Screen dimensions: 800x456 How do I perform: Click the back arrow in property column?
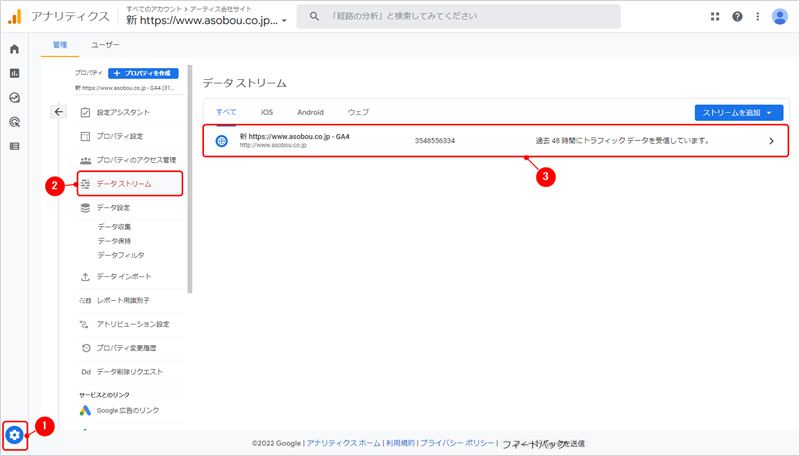pos(59,112)
